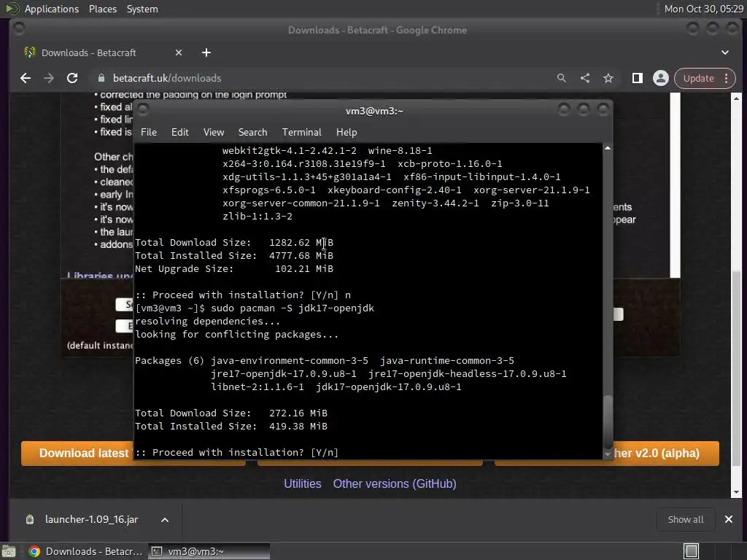The height and width of the screenshot is (560, 747).
Task: Reload the betacraft.uk page
Action: pos(72,78)
